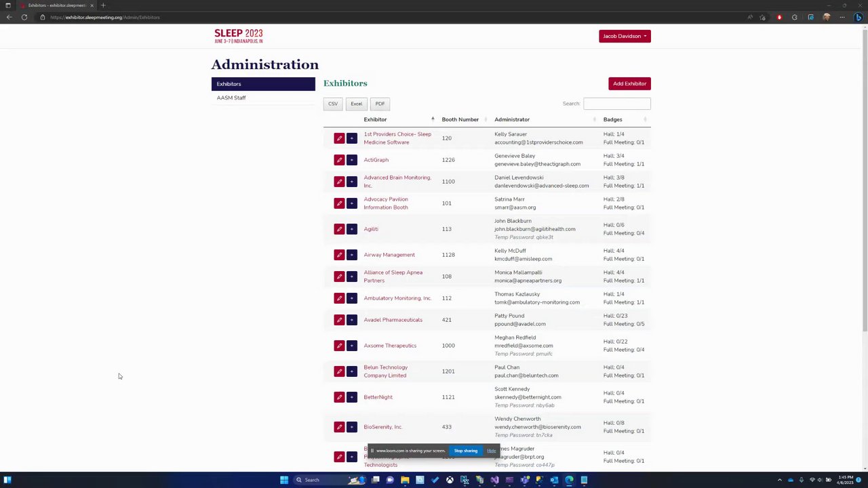Viewport: 868px width, 488px height.
Task: Click plus icon for Agiliti row
Action: (x=351, y=229)
